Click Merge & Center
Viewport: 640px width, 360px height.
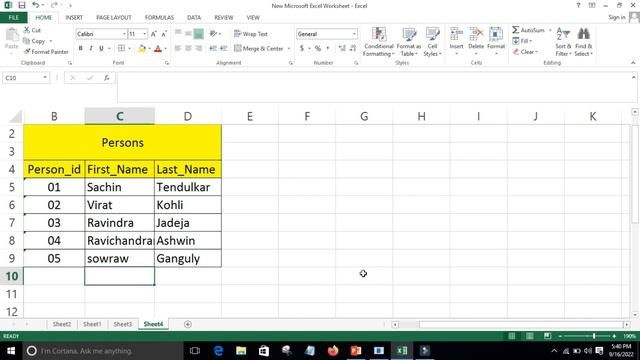tap(259, 49)
